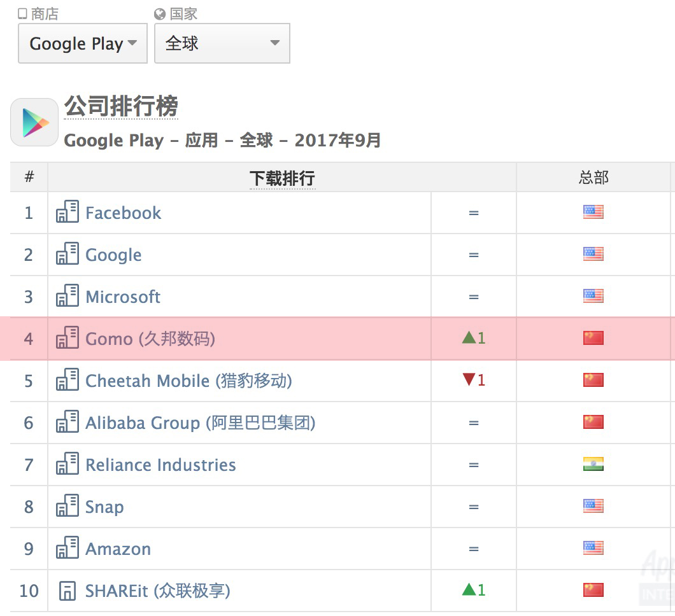Click the US flag in Microsoft row
The image size is (675, 616).
[593, 296]
